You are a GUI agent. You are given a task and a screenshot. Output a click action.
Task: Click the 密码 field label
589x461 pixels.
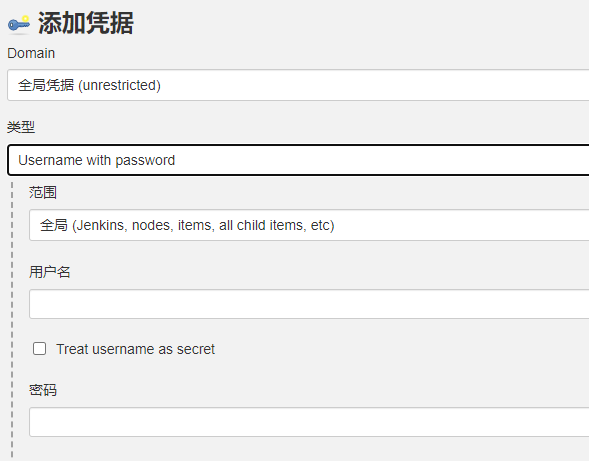point(43,390)
